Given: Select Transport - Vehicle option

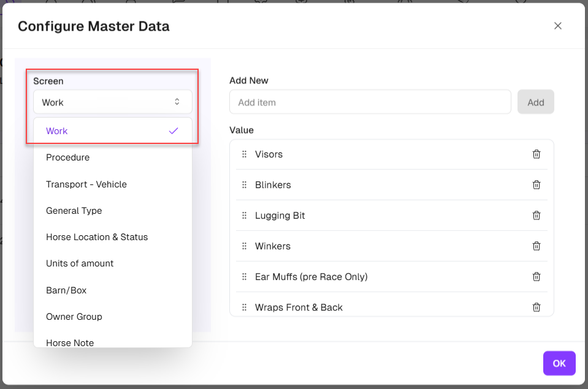Looking at the screenshot, I should click(x=86, y=184).
